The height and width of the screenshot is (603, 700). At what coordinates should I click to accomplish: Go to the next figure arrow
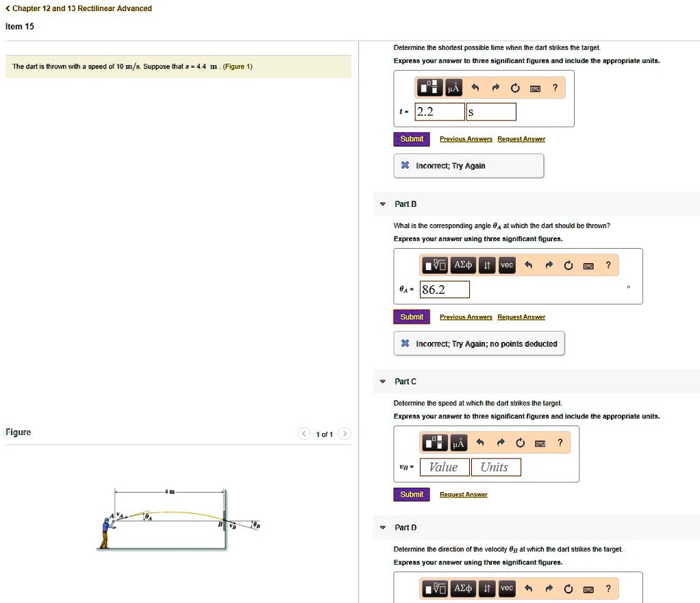point(345,434)
